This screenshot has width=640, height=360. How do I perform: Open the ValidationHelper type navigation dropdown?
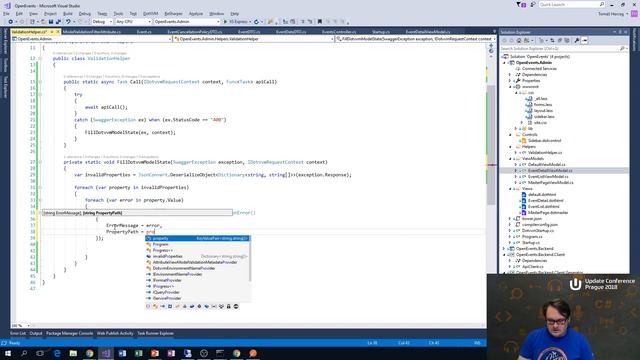click(x=253, y=39)
